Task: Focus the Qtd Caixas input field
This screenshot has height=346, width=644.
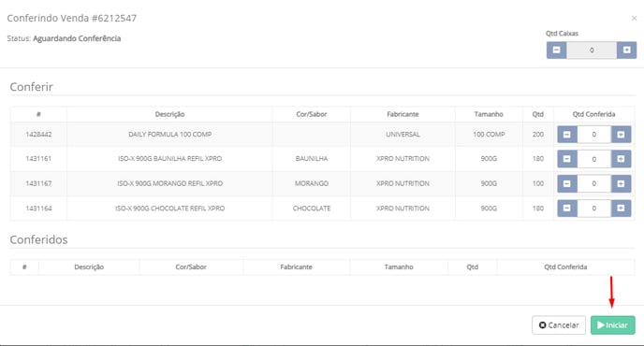Action: pyautogui.click(x=592, y=50)
